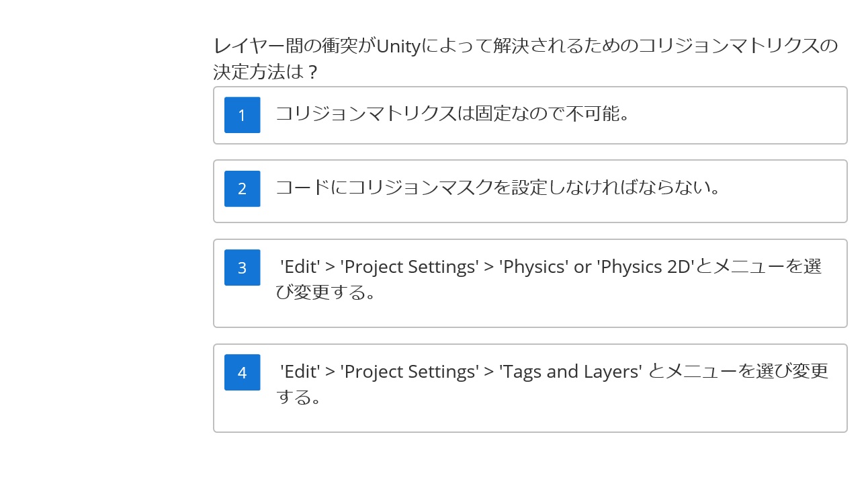Click the blue number 4 badge
The width and height of the screenshot is (868, 492).
242,372
